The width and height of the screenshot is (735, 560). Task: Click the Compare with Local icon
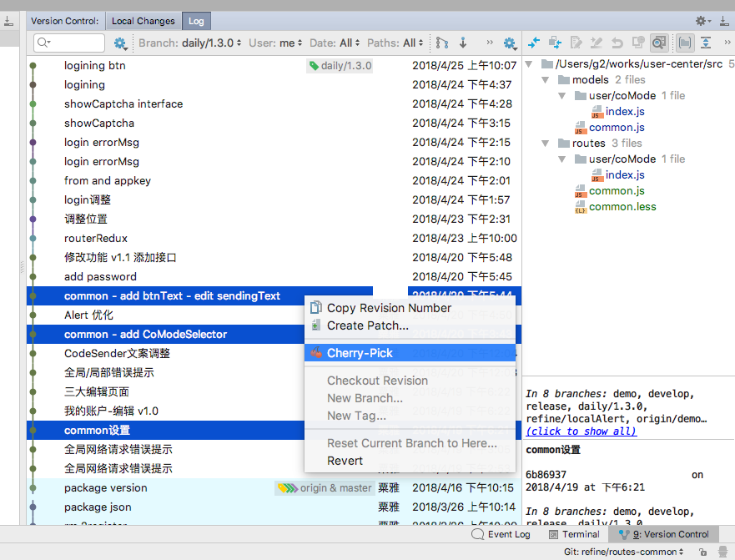point(555,43)
